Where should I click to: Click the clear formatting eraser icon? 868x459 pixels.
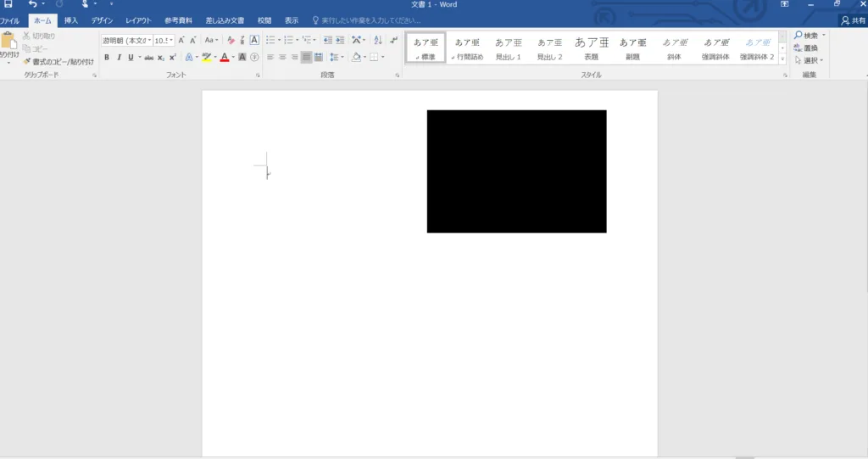click(231, 40)
